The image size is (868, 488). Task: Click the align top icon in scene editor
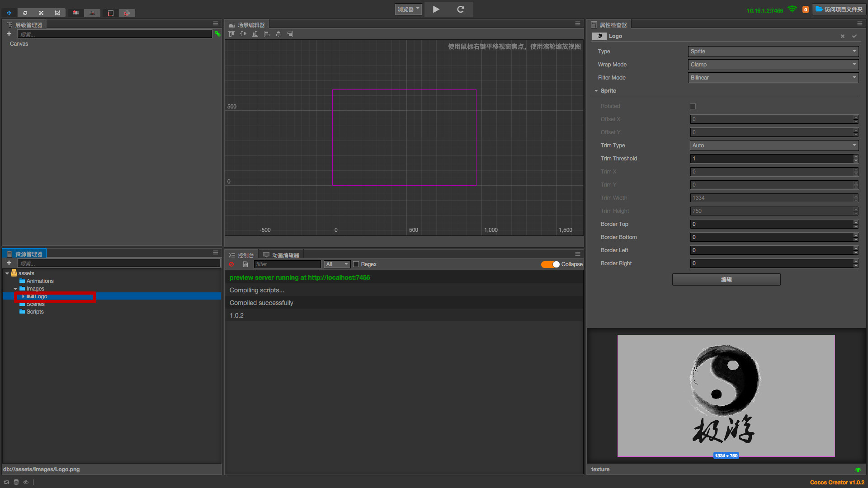coord(231,34)
